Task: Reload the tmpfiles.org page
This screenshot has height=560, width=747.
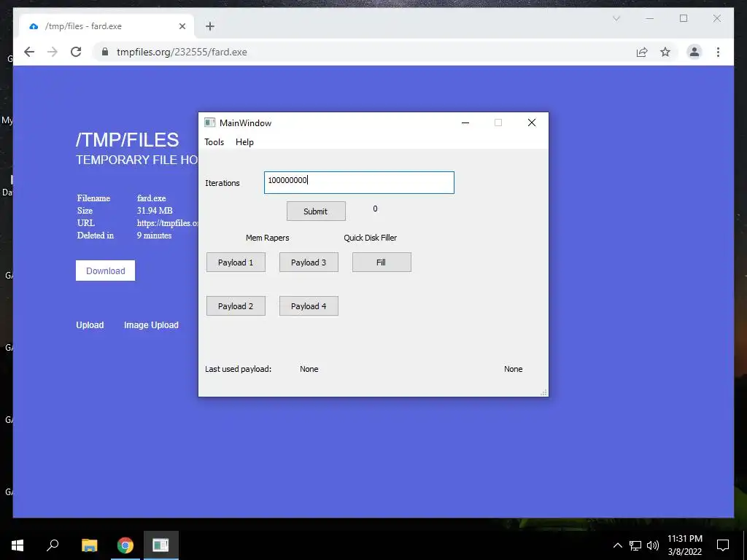Action: point(76,52)
